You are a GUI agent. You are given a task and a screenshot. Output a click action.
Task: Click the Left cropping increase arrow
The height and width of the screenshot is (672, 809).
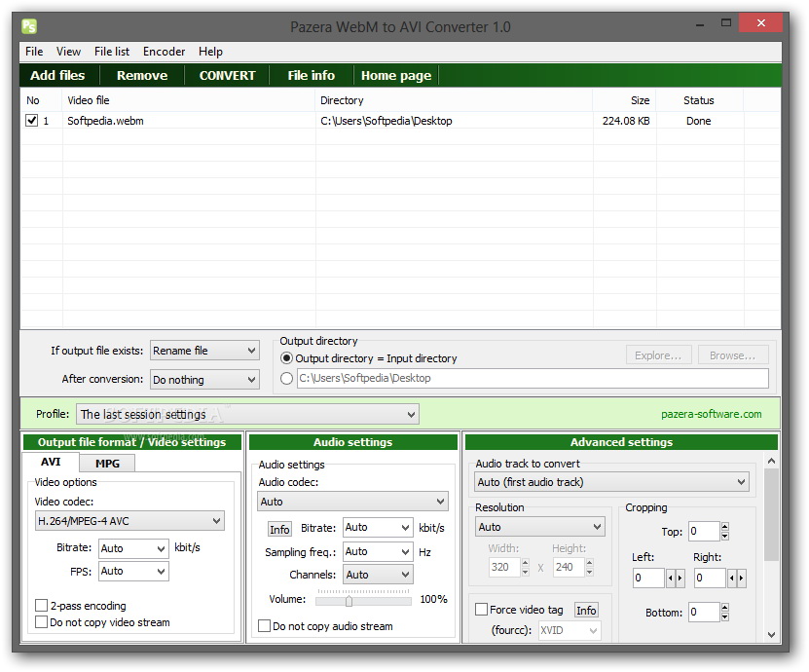click(680, 579)
